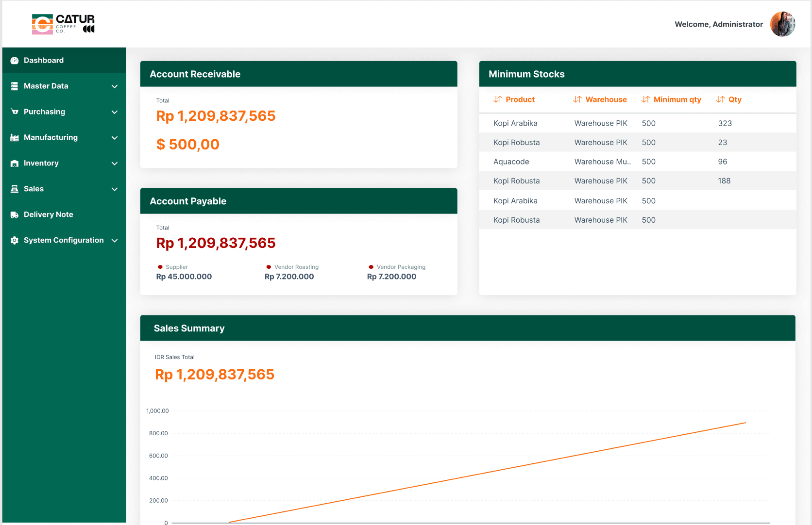The width and height of the screenshot is (812, 525).
Task: Select the Aquacode product row
Action: pos(638,162)
